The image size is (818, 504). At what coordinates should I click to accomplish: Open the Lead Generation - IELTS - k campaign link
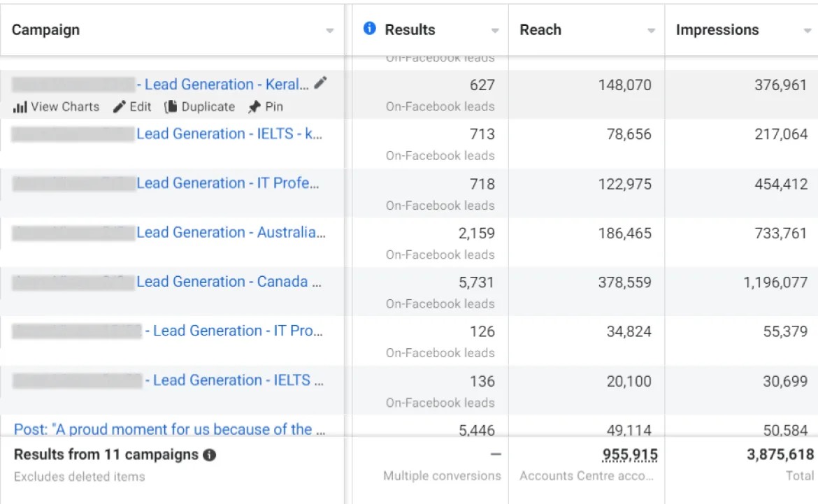(229, 134)
